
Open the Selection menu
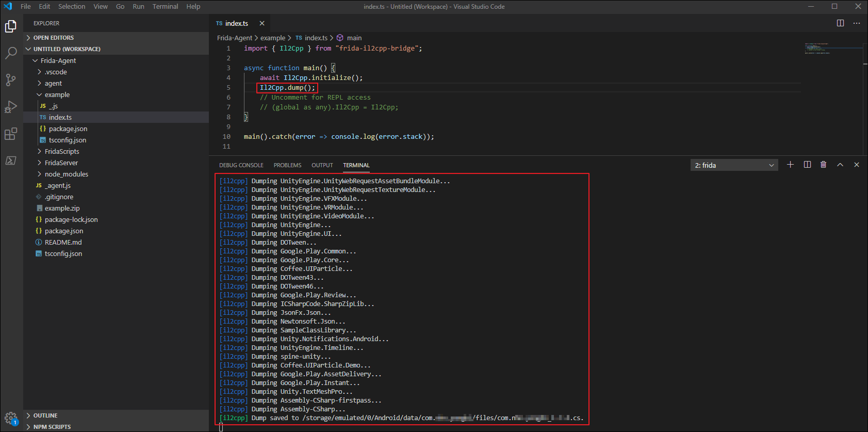(x=72, y=6)
